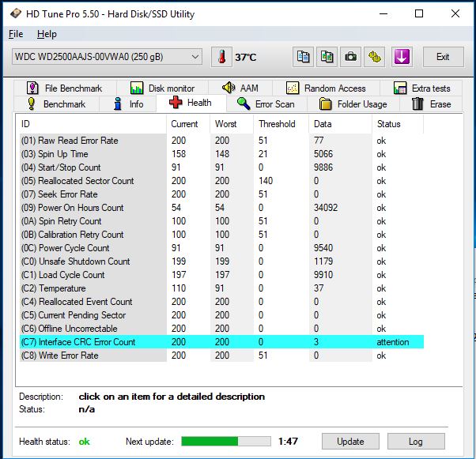The image size is (476, 459).
Task: Click the Next update progress bar
Action: 226,442
